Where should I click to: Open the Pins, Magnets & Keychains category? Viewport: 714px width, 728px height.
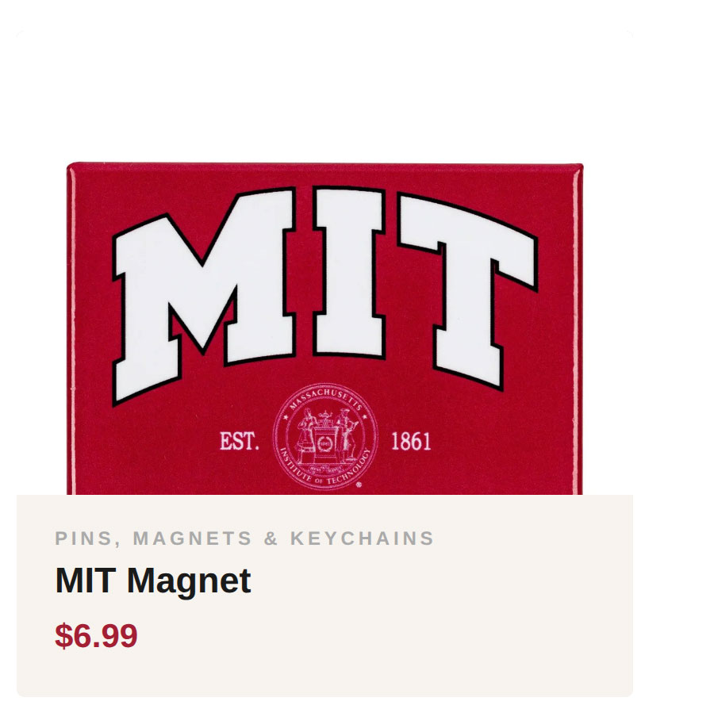point(244,539)
